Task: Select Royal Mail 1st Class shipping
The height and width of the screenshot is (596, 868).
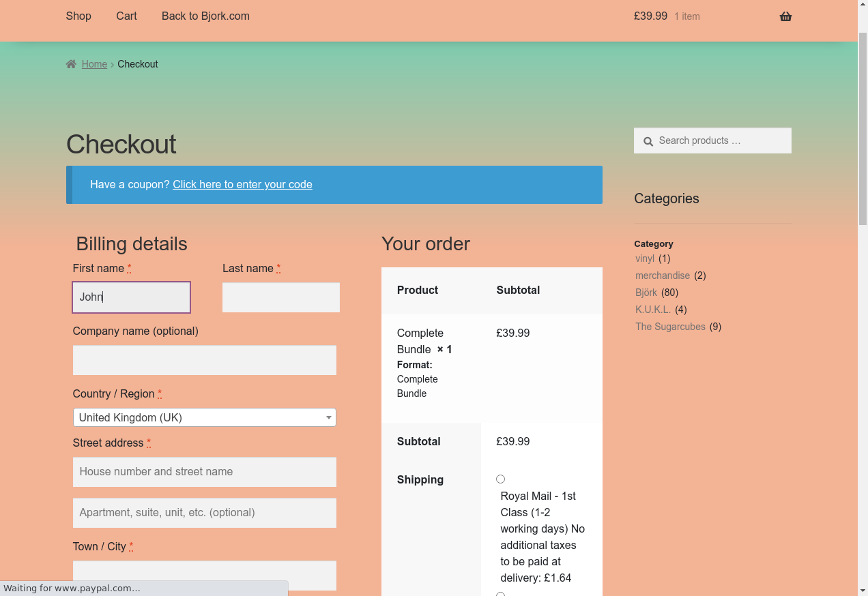Action: click(500, 479)
